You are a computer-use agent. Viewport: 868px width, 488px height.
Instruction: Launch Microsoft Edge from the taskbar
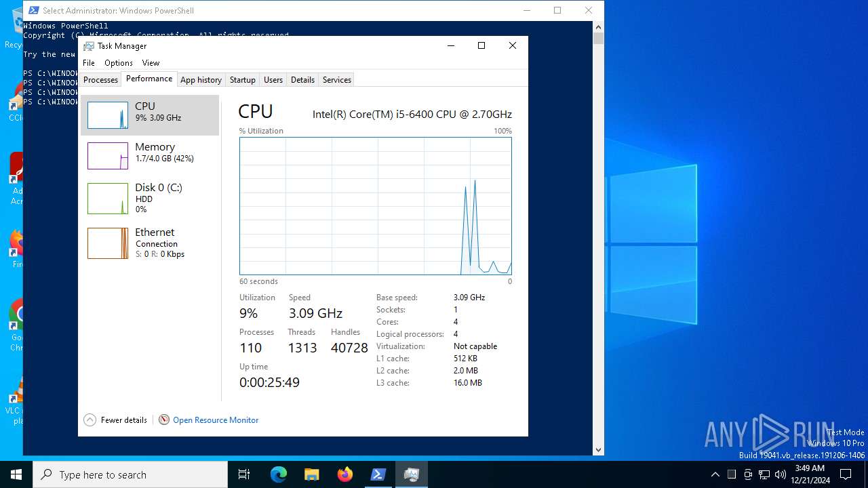(x=279, y=474)
